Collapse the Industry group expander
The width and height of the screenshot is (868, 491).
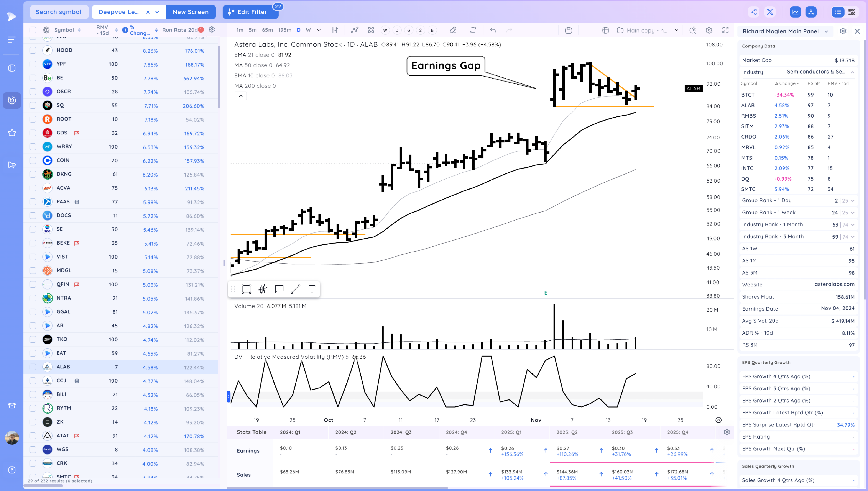pyautogui.click(x=852, y=72)
